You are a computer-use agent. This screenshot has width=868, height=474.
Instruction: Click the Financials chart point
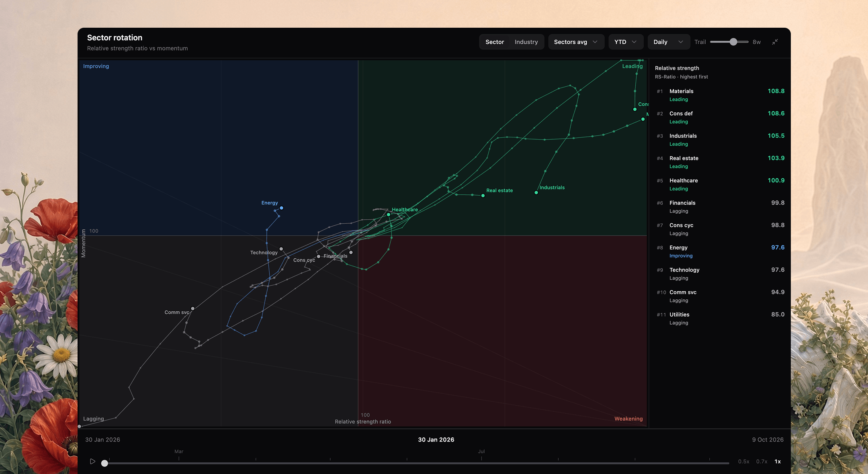click(351, 252)
